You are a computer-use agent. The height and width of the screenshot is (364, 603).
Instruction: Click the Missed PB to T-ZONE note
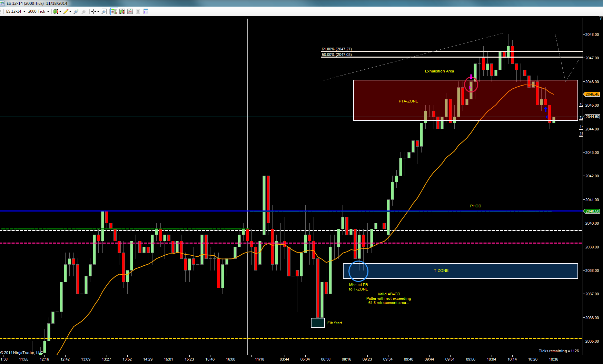click(x=358, y=287)
